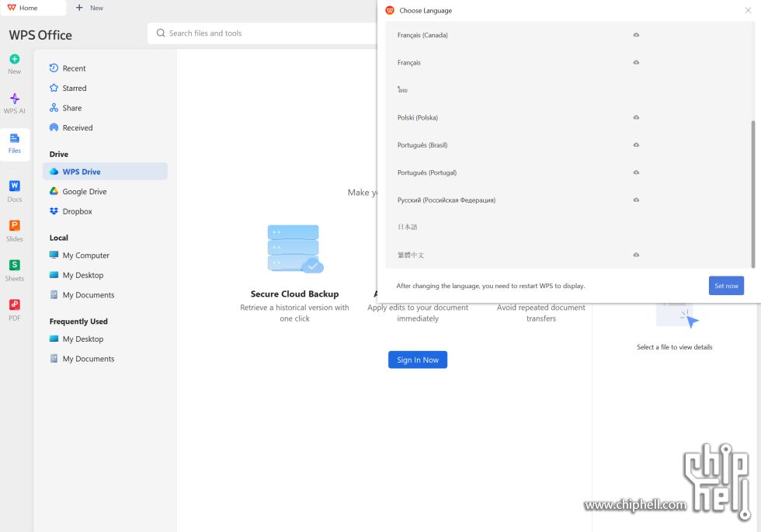Download Português (Portugal) pack cloud icon
Screen dimensions: 761x532
click(636, 172)
